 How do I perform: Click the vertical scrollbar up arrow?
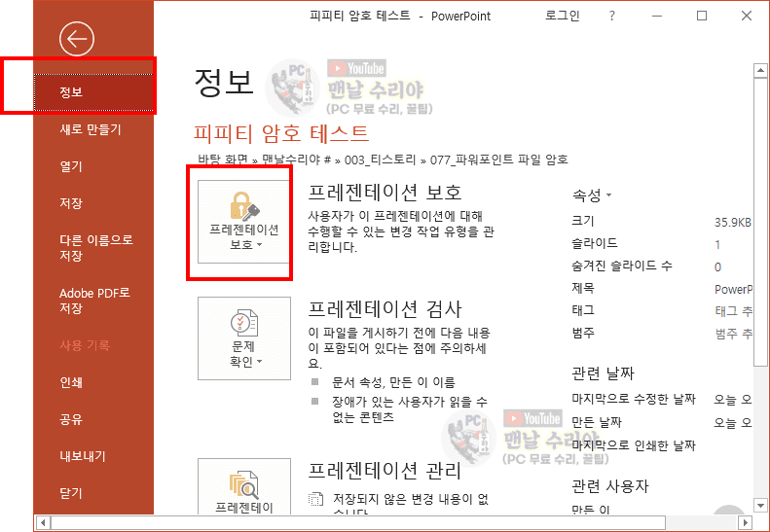pyautogui.click(x=760, y=71)
